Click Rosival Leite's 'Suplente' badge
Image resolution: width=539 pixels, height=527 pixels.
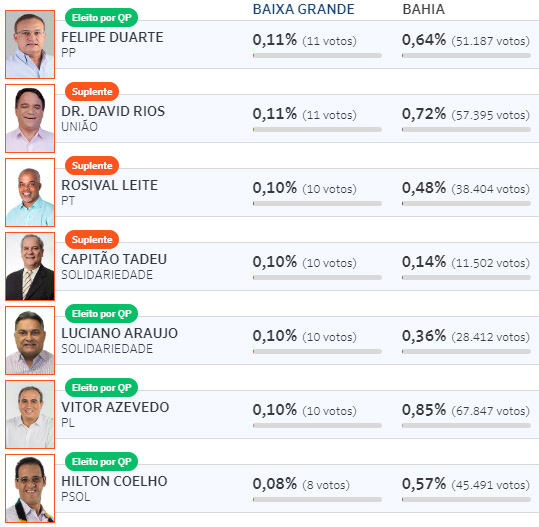point(92,165)
